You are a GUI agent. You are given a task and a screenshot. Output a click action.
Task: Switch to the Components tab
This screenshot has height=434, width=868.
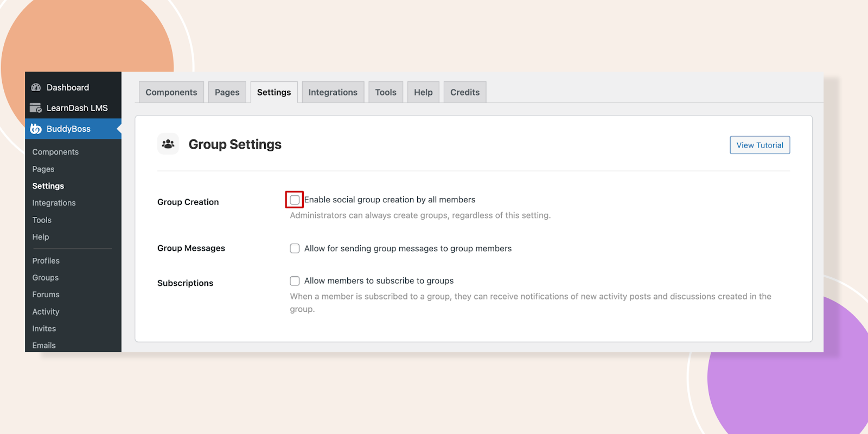(171, 92)
